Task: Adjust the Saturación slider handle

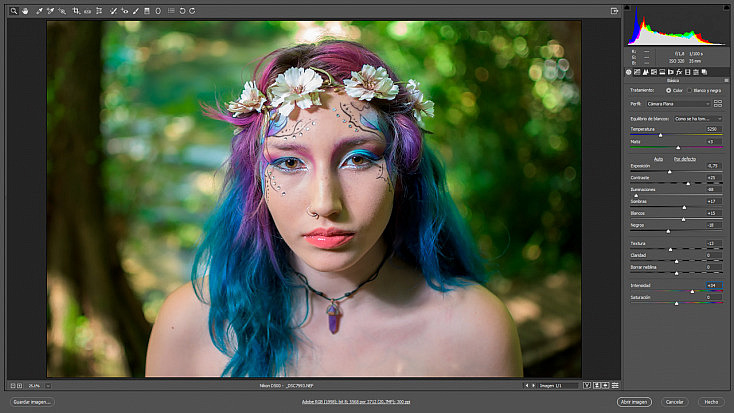Action: pyautogui.click(x=676, y=303)
